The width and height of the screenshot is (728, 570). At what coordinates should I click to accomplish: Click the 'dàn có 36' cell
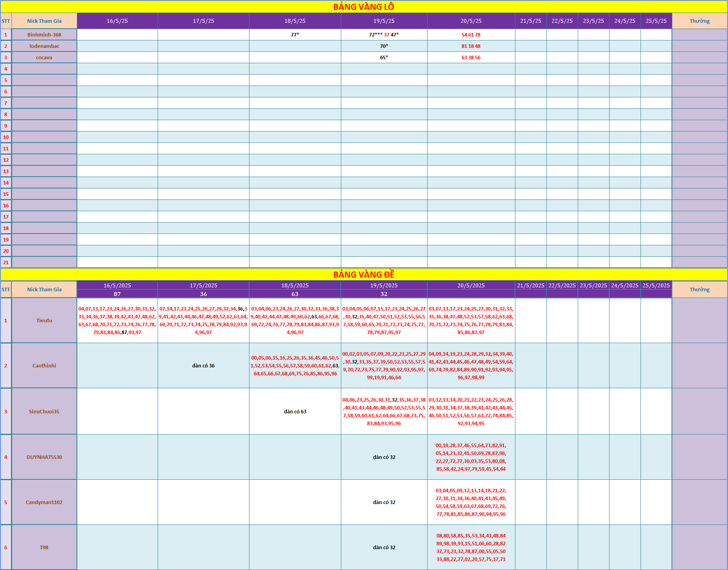(x=203, y=365)
